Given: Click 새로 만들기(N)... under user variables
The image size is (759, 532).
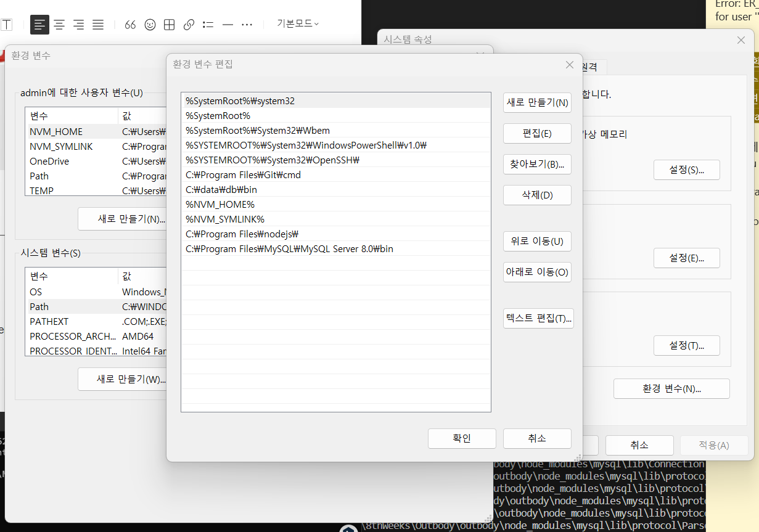Looking at the screenshot, I should 122,219.
